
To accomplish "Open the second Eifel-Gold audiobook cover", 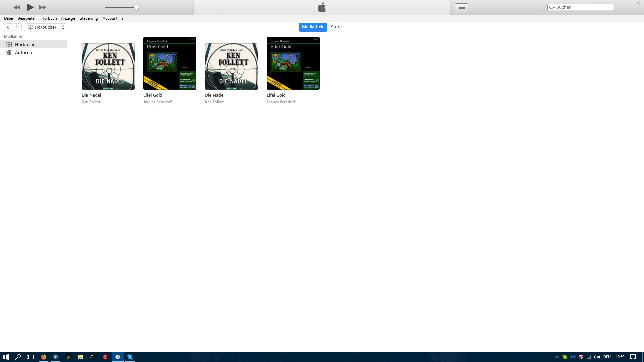I will coord(293,63).
